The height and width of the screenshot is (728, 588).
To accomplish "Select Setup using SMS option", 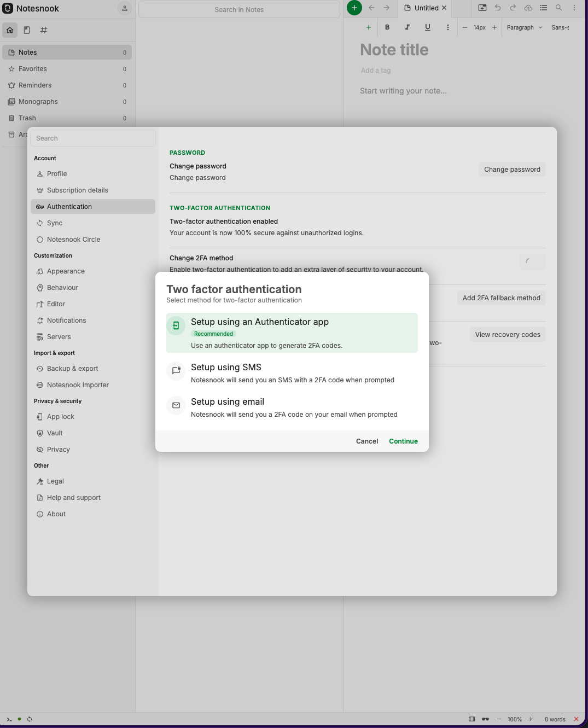I will coord(292,372).
